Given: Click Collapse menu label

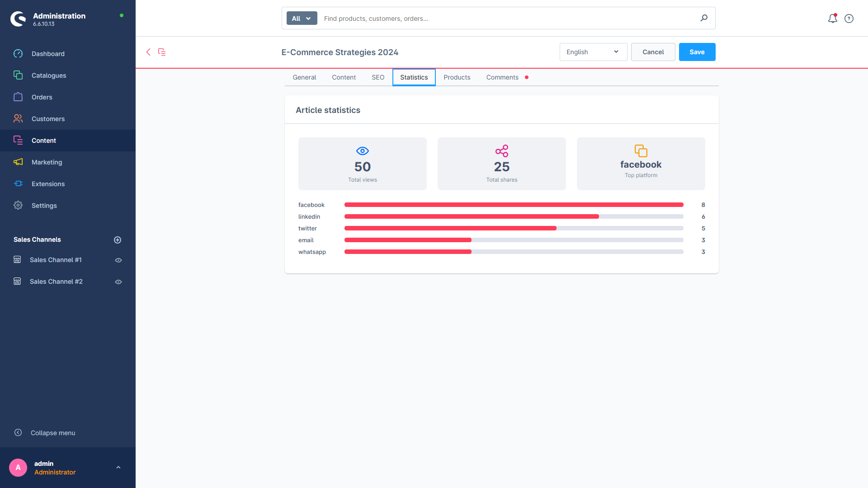Looking at the screenshot, I should [53, 433].
